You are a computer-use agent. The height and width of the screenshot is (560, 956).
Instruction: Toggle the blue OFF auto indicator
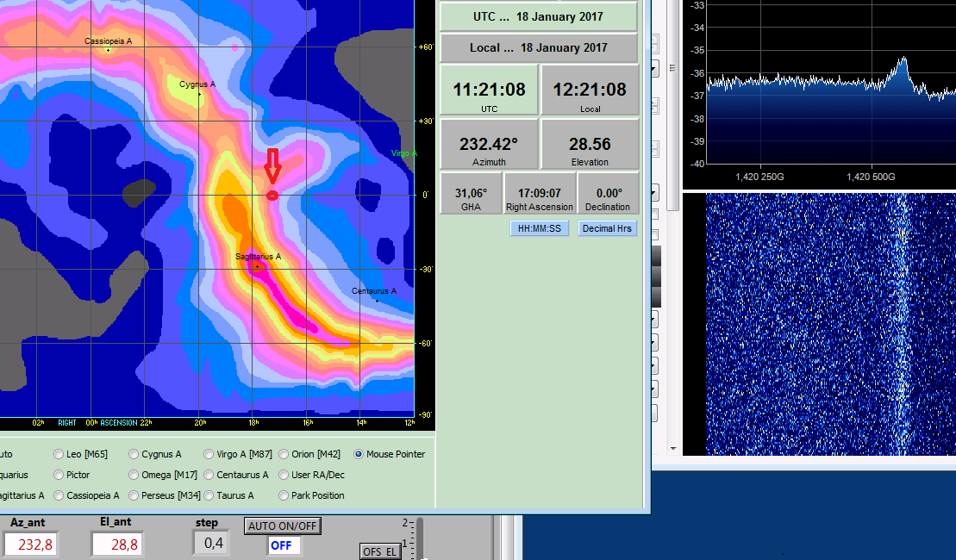pyautogui.click(x=281, y=545)
